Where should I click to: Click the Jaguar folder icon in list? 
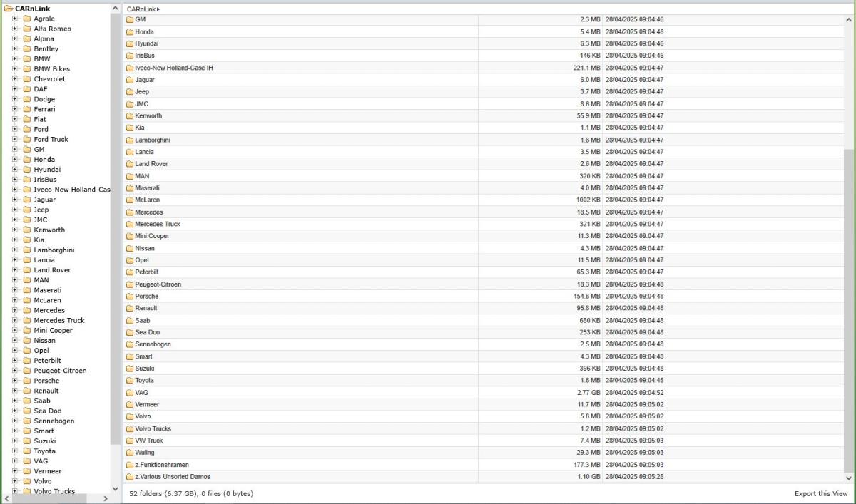130,80
